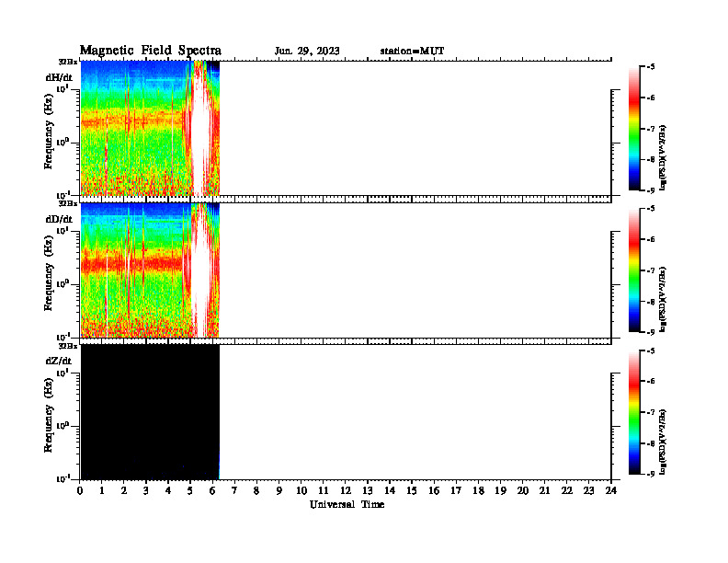Click the "station=MUT" header label
The height and width of the screenshot is (563, 728).
(413, 52)
